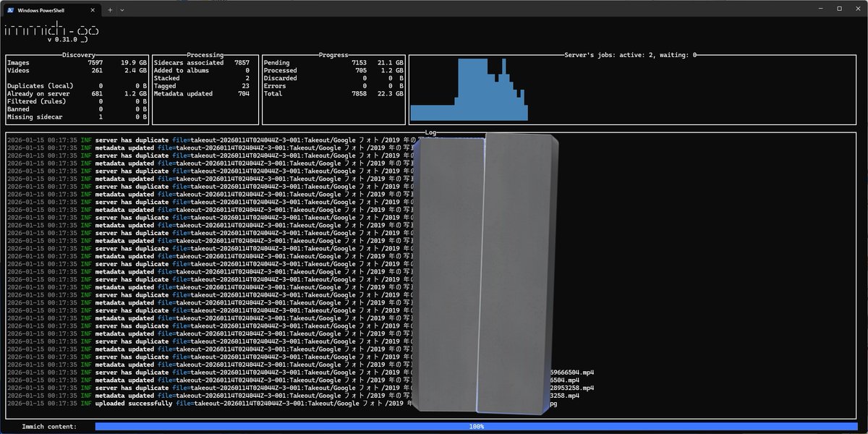Click the Metadata updated 704 row

pos(202,93)
